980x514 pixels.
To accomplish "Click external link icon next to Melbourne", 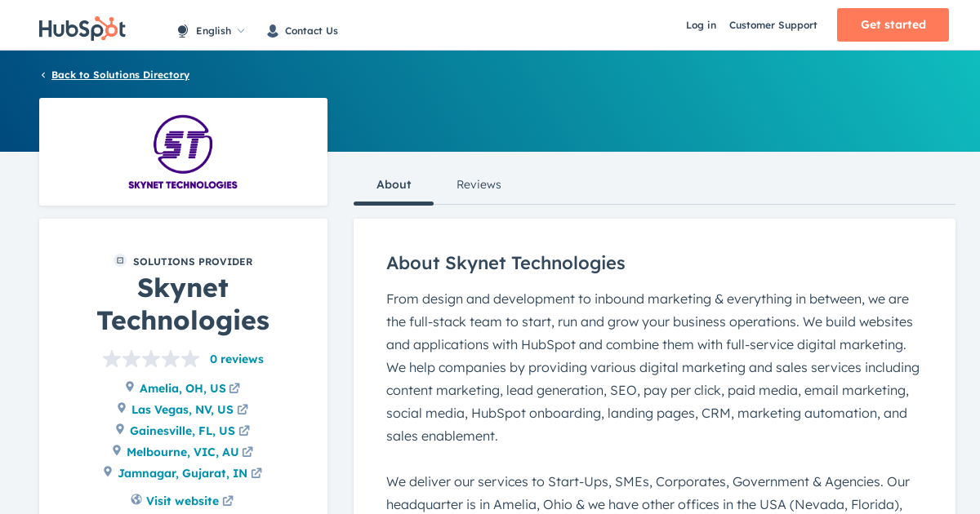I will (x=247, y=452).
